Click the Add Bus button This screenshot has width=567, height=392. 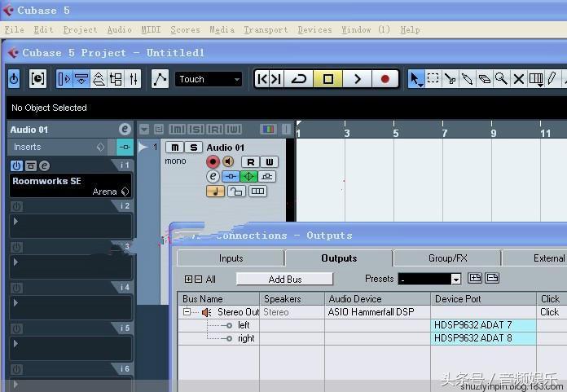(284, 279)
